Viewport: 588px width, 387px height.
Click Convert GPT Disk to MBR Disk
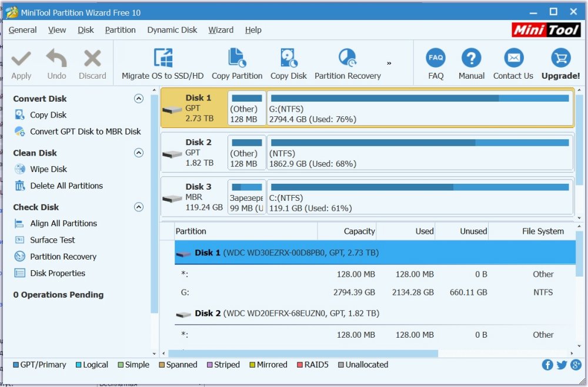pyautogui.click(x=85, y=132)
